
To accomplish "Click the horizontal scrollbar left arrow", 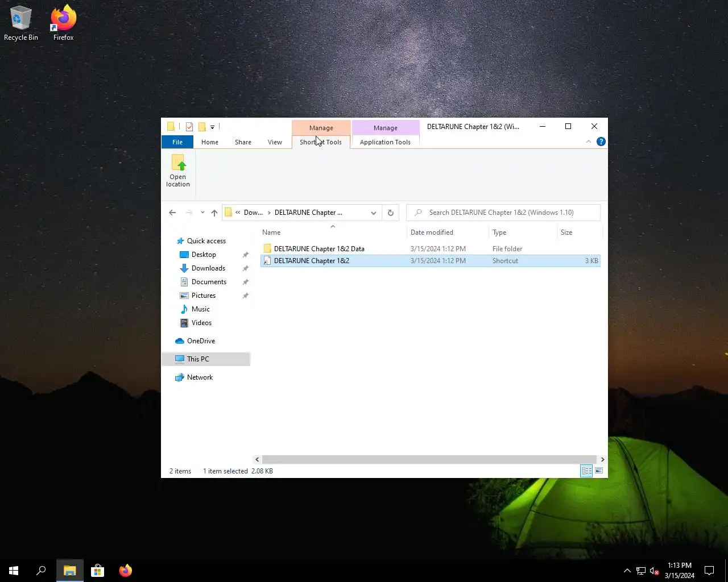I will click(257, 459).
